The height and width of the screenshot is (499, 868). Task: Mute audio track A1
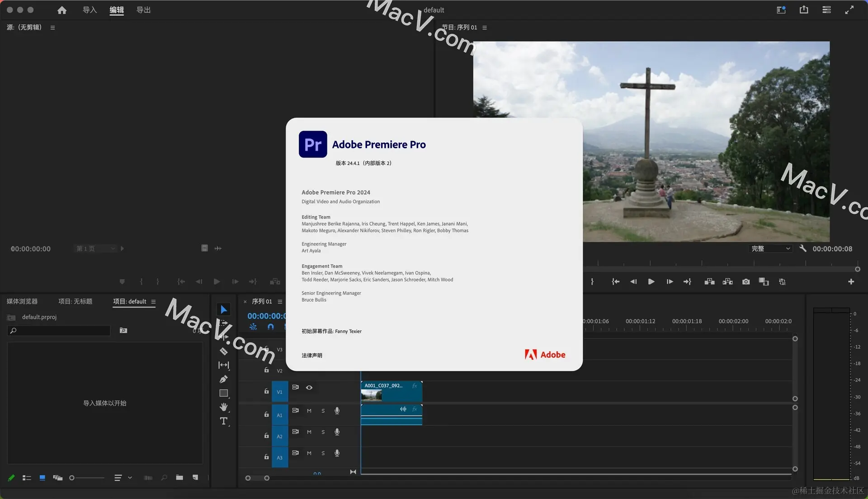[309, 411]
